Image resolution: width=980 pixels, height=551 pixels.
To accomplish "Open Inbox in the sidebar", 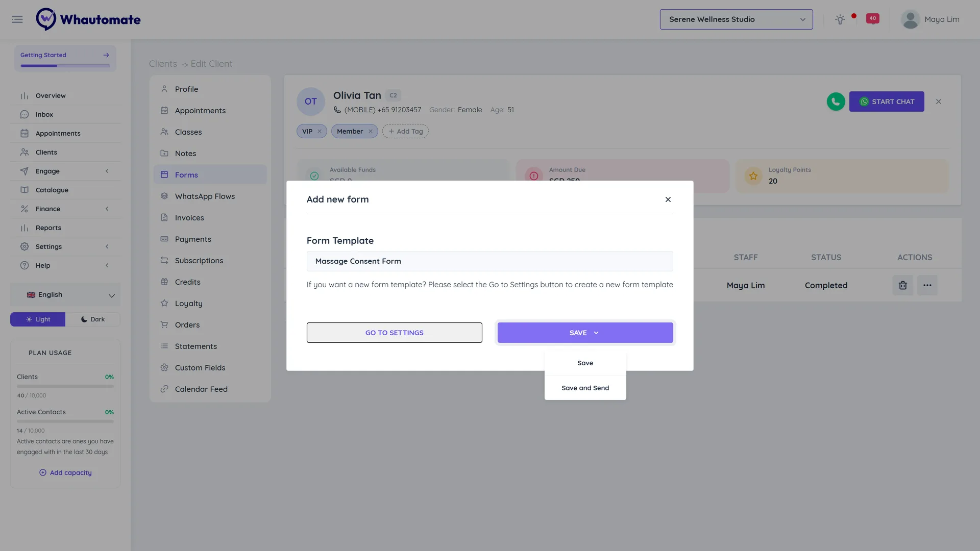I will click(65, 115).
